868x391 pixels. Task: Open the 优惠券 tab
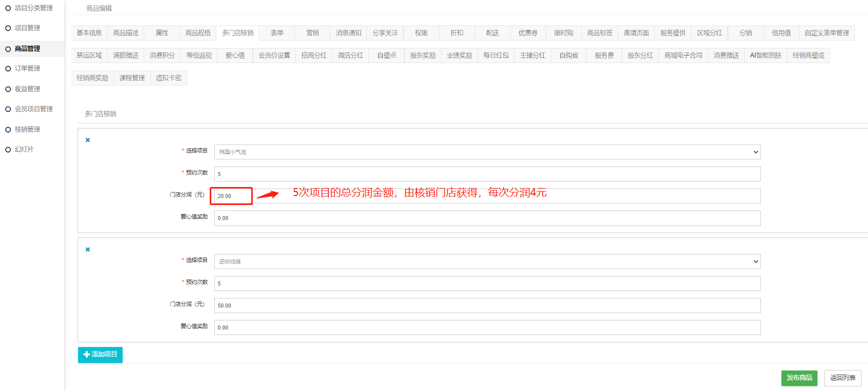tap(528, 33)
